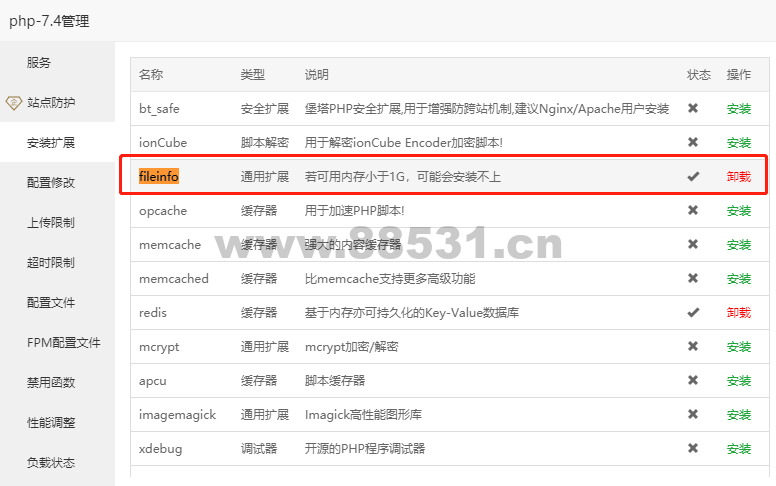This screenshot has width=776, height=486.
Task: Click the 说明 column header
Action: pos(317,75)
